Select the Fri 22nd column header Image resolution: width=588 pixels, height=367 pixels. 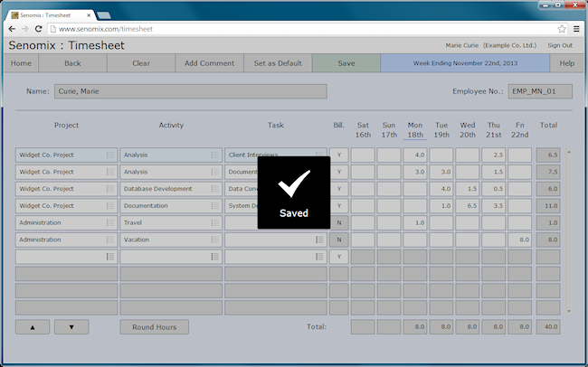point(520,129)
